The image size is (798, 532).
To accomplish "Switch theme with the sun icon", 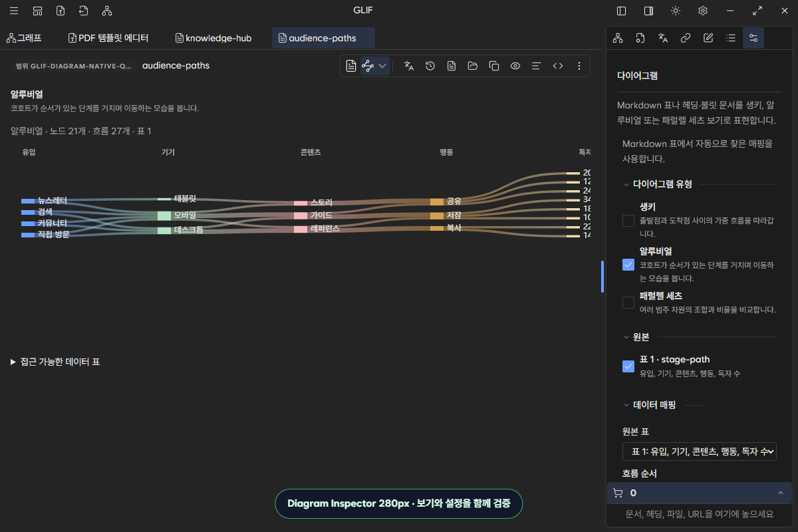I will tap(676, 11).
